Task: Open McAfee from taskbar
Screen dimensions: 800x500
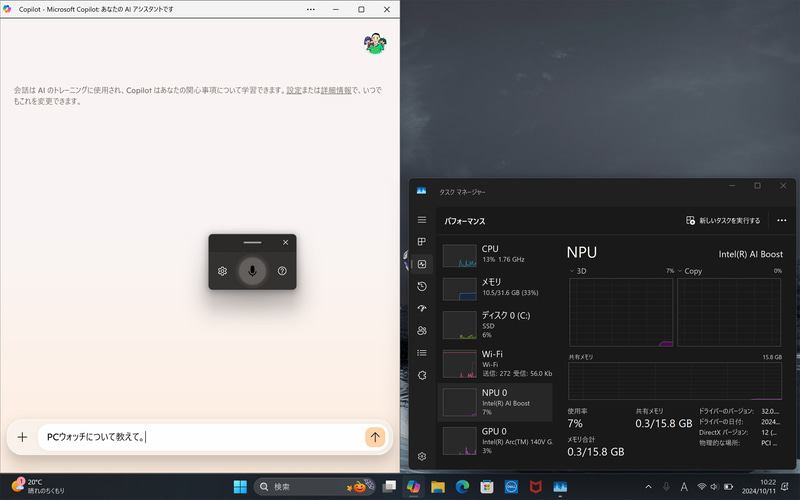Action: 536,487
